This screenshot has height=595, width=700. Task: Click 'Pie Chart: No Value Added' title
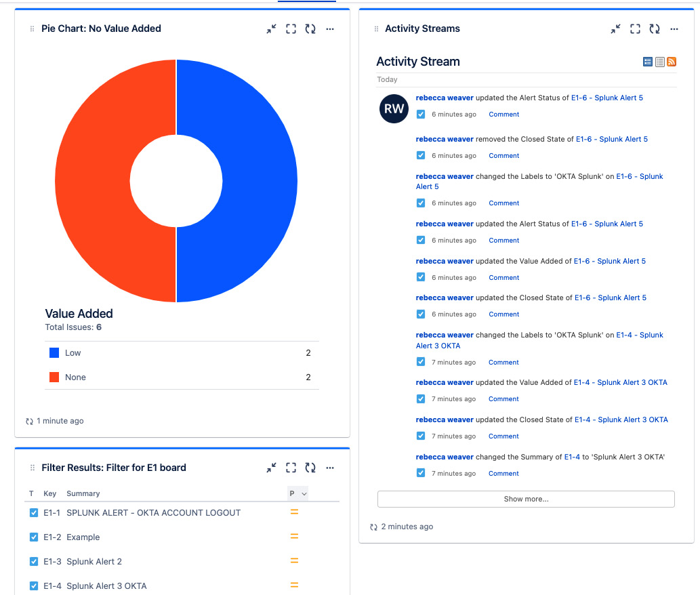pyautogui.click(x=102, y=28)
